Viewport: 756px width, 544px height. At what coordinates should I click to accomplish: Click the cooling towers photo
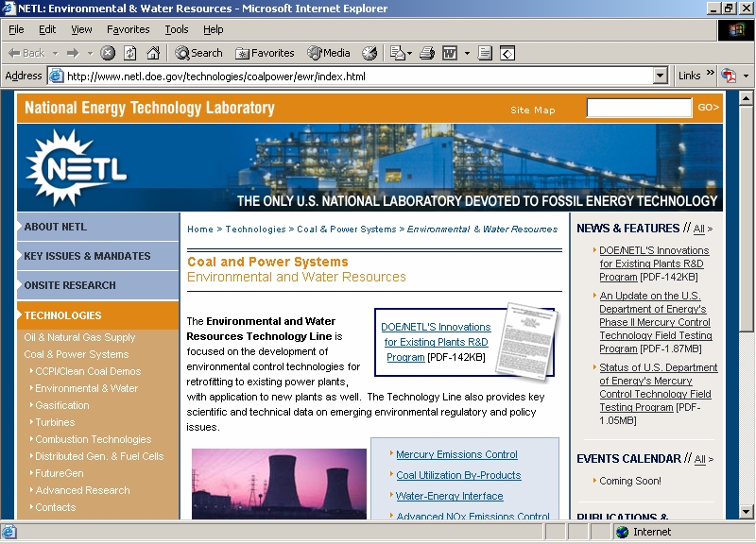pyautogui.click(x=279, y=484)
